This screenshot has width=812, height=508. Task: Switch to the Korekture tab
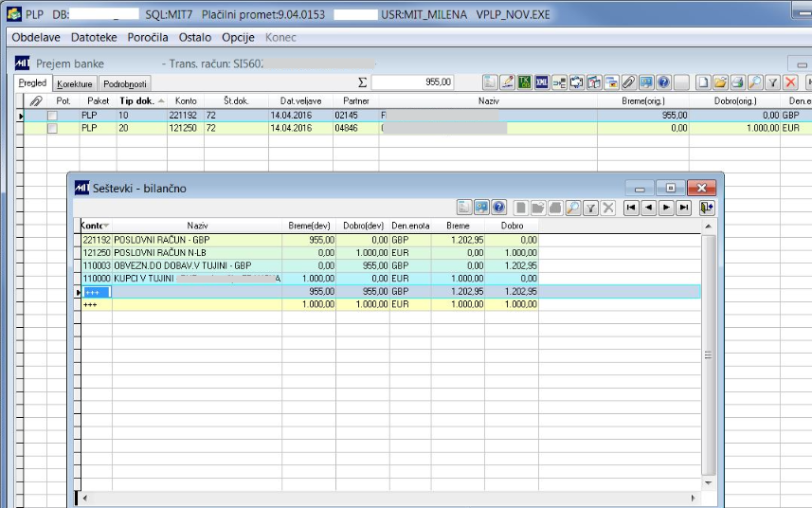75,84
